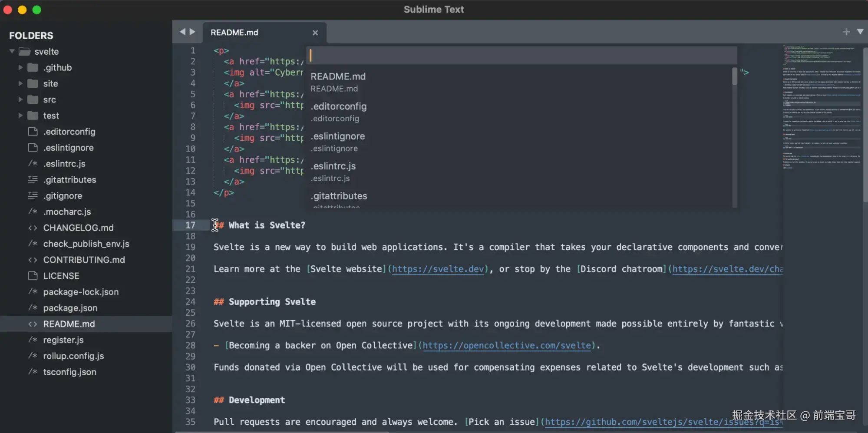Image resolution: width=868 pixels, height=433 pixels.
Task: Expand the .github folder
Action: tap(20, 67)
